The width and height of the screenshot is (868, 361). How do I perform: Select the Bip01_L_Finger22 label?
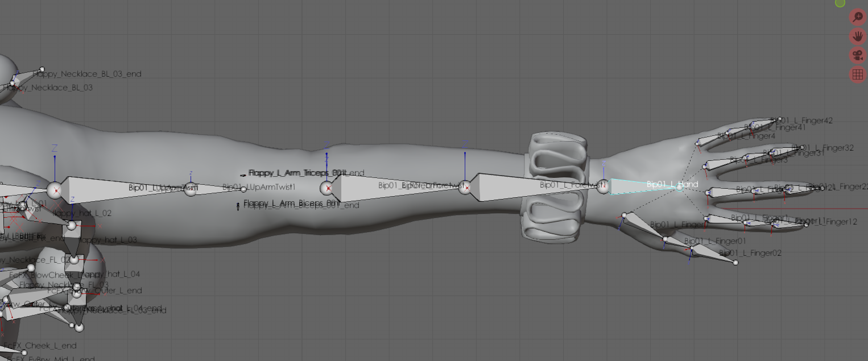[x=838, y=186]
